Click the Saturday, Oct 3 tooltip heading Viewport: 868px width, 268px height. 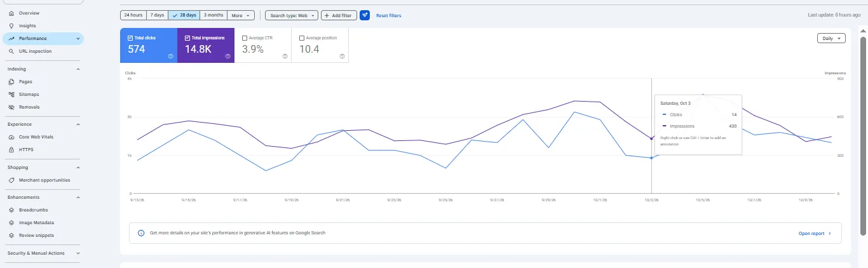point(675,103)
